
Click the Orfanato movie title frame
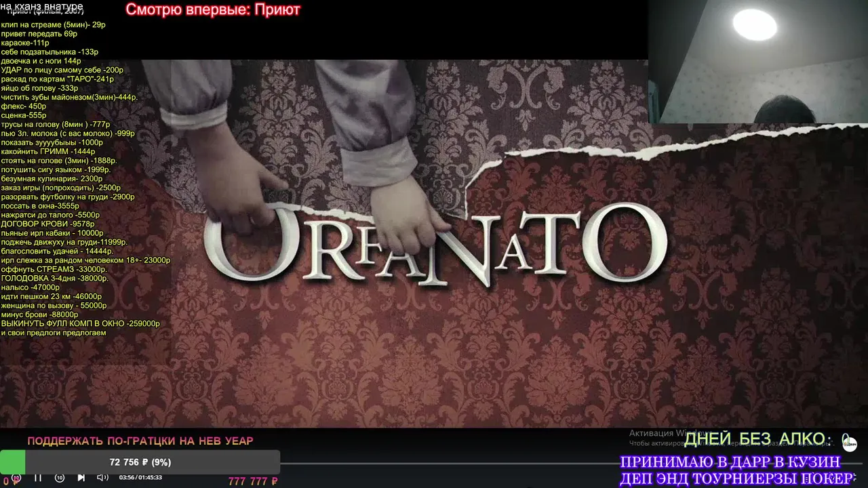pos(434,244)
